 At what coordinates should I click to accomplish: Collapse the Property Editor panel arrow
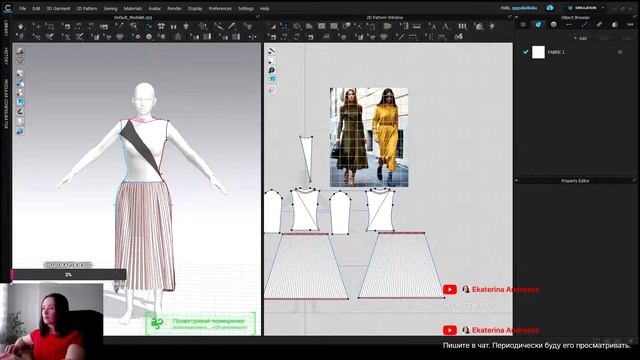click(516, 180)
